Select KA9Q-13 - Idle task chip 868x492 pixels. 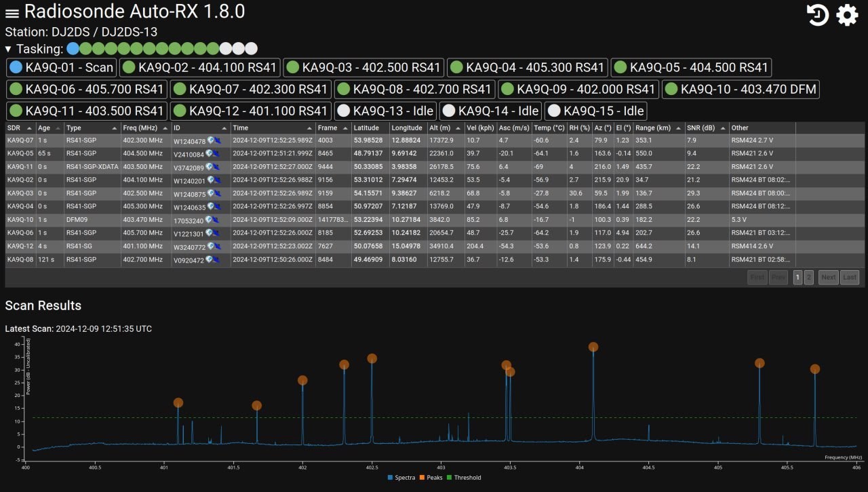[x=385, y=111]
